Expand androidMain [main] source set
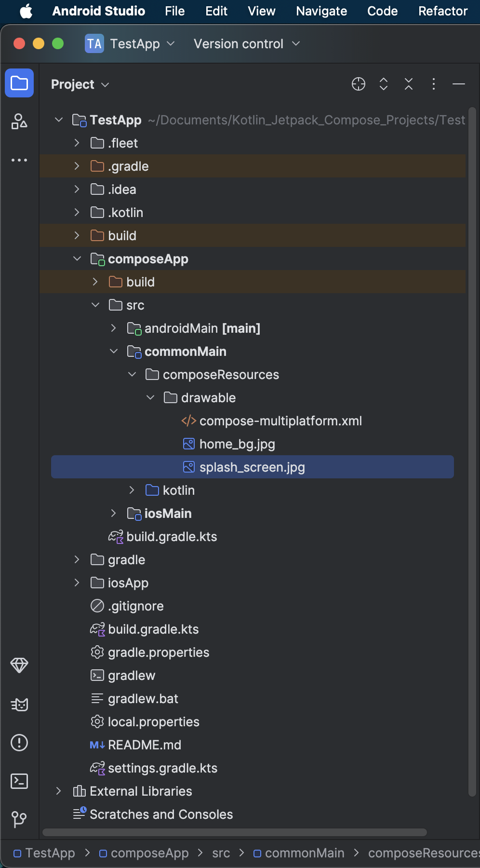480x868 pixels. point(114,328)
